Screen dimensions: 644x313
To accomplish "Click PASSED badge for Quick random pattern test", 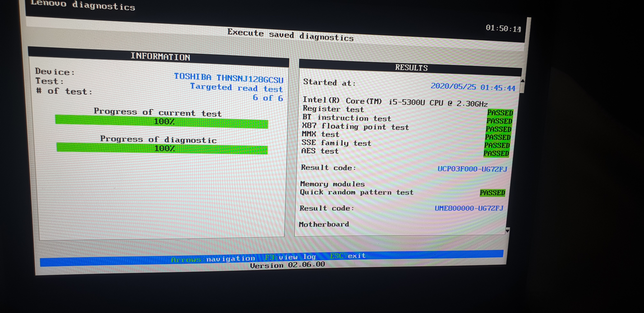I will (492, 193).
